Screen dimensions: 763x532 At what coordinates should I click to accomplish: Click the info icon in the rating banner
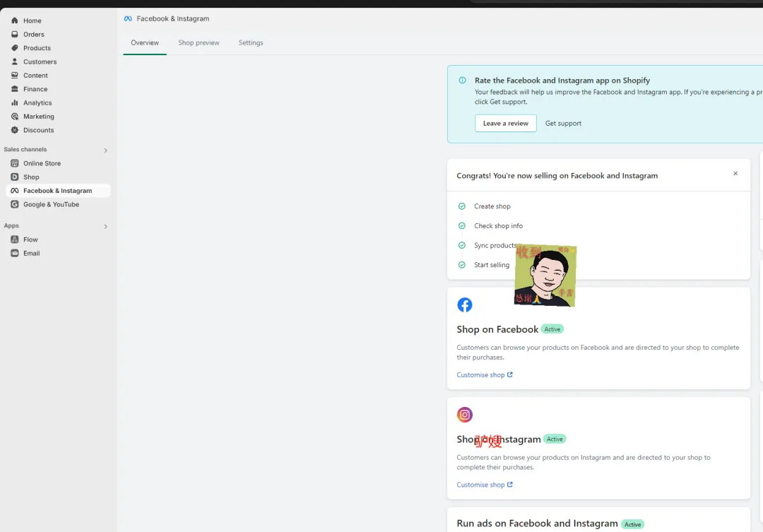point(462,81)
